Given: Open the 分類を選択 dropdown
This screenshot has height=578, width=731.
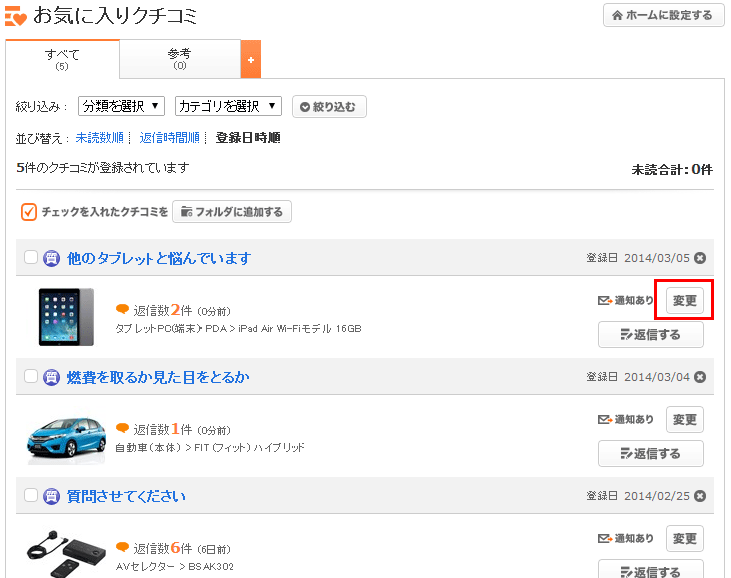Looking at the screenshot, I should pyautogui.click(x=121, y=106).
